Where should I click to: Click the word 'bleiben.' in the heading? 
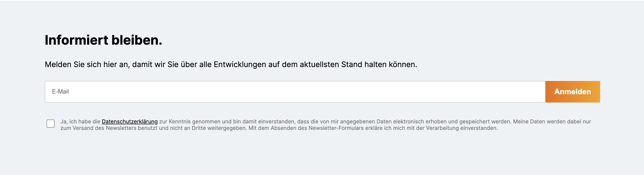[137, 40]
